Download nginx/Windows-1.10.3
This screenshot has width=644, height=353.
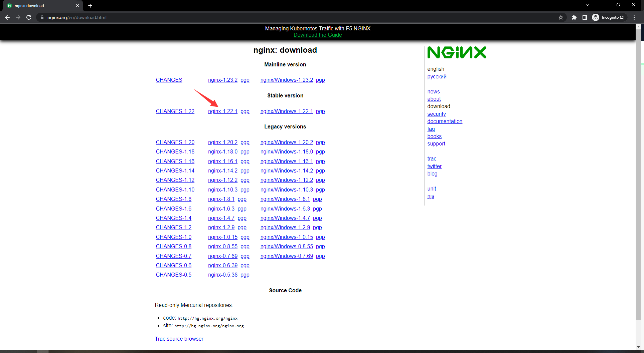[287, 190]
